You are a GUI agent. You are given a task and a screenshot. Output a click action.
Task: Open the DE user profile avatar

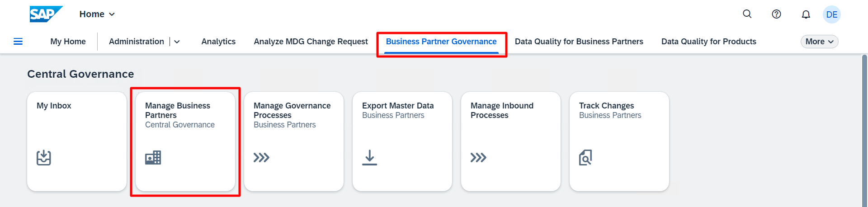click(x=831, y=14)
